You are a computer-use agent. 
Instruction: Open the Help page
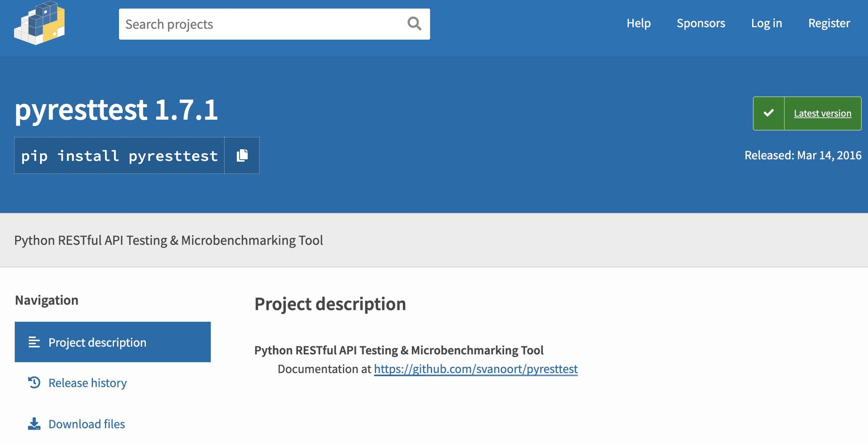(x=639, y=23)
